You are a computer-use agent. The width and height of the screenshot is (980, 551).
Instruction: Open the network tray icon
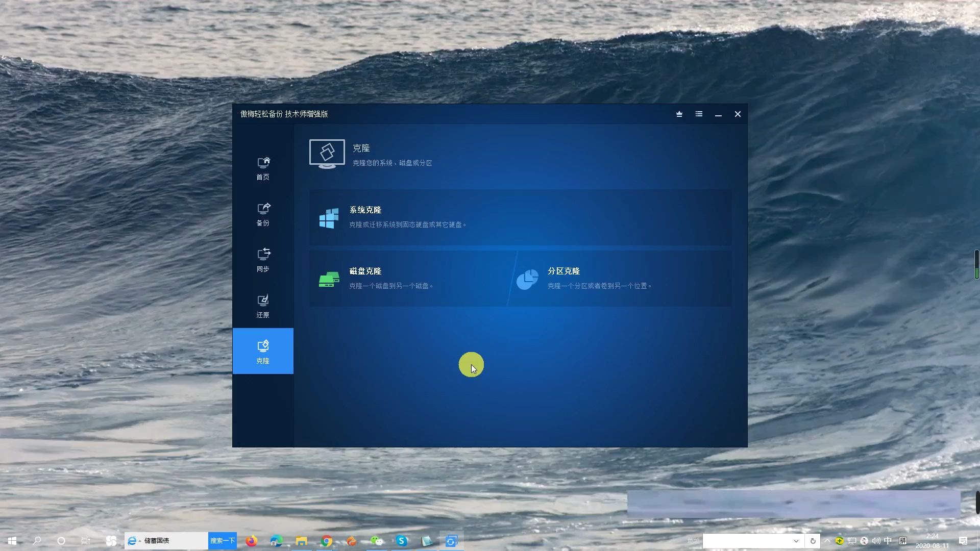click(x=851, y=541)
